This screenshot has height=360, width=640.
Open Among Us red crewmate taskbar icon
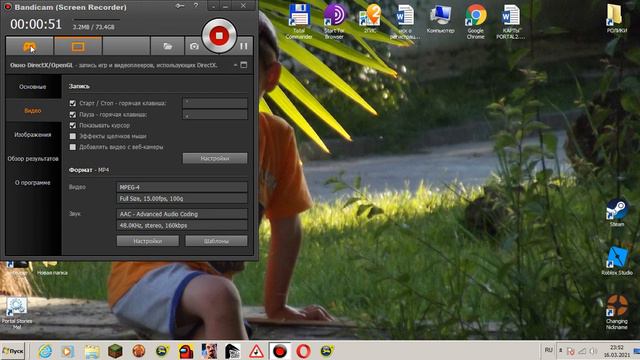[186, 351]
